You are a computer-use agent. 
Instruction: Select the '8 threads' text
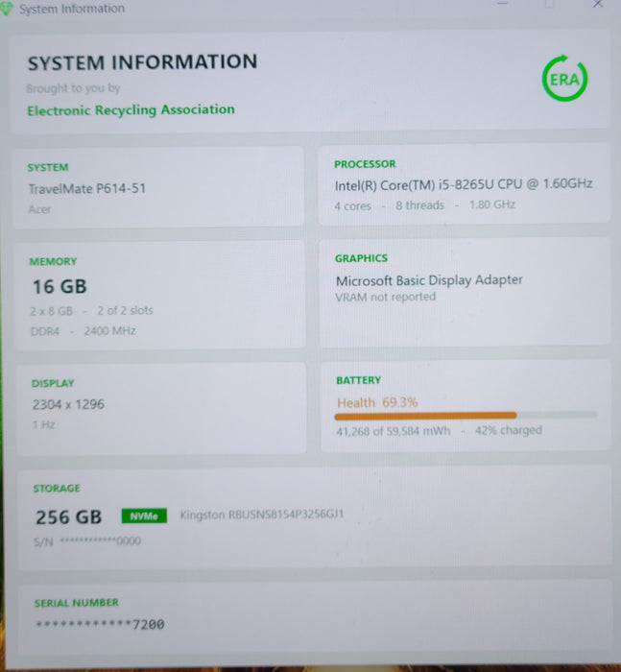pyautogui.click(x=419, y=205)
